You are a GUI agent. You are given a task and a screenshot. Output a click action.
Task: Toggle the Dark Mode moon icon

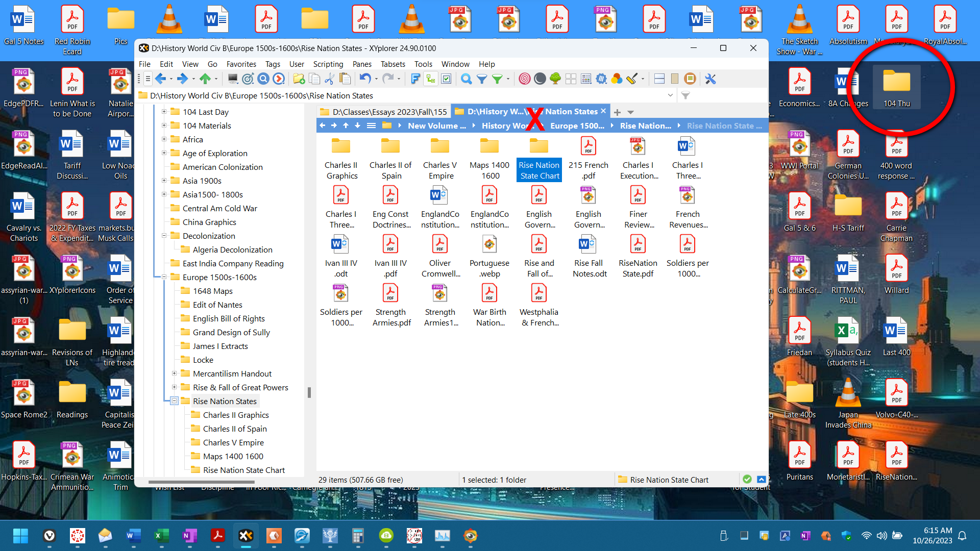click(x=540, y=79)
